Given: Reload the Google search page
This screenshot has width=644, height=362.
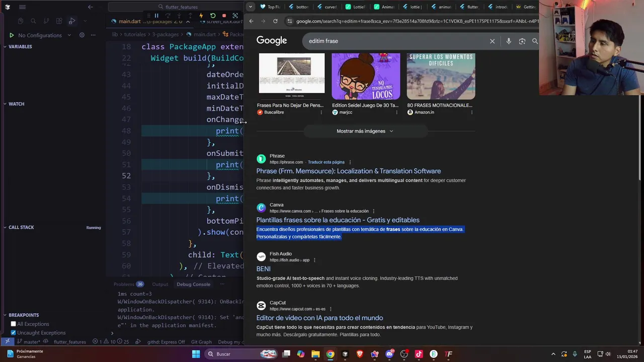Looking at the screenshot, I should pyautogui.click(x=275, y=21).
